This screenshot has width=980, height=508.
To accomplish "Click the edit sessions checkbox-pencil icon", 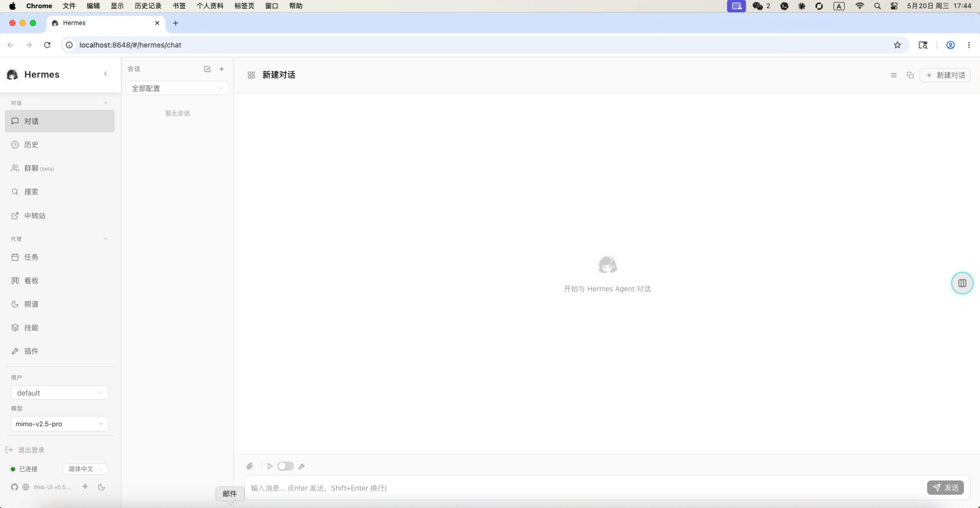I will 207,69.
